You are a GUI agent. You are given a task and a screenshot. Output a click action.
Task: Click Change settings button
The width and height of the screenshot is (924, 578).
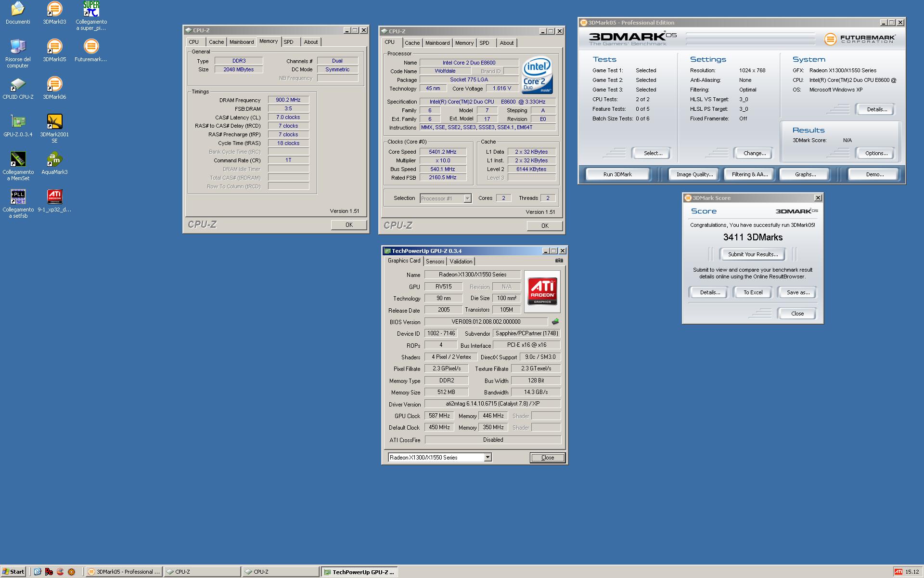755,153
